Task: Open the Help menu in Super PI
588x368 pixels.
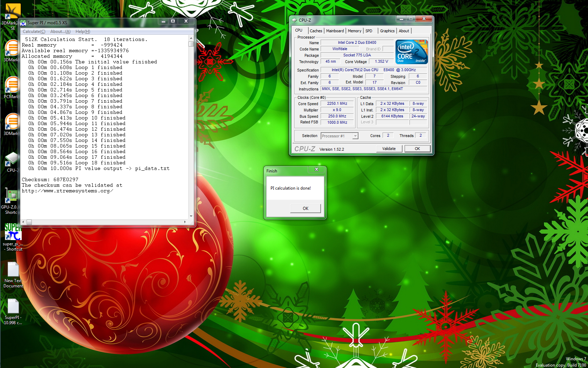Action: click(x=83, y=32)
